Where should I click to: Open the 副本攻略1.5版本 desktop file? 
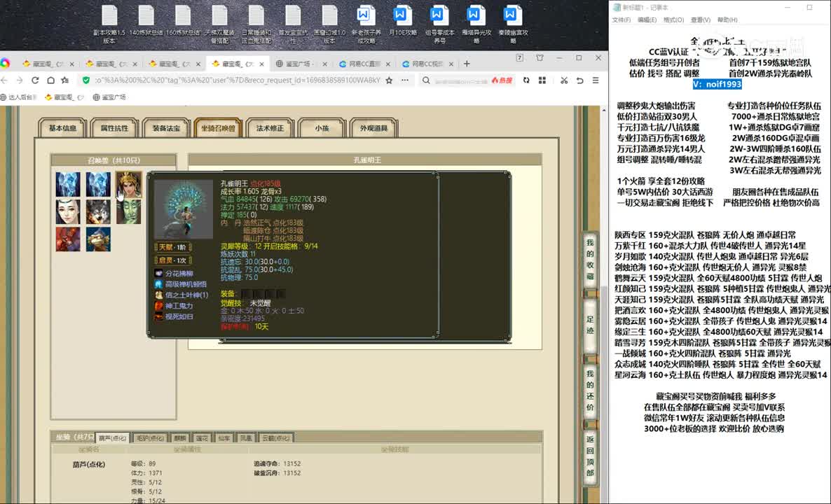pyautogui.click(x=110, y=24)
